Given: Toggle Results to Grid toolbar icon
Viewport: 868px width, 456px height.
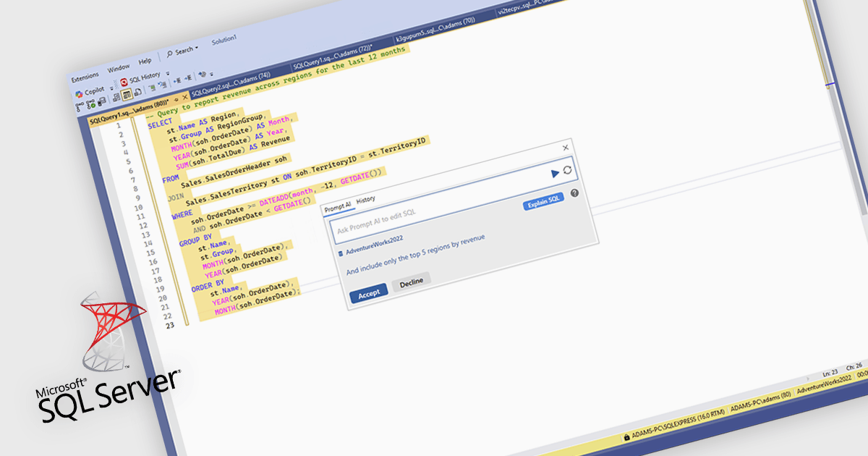Looking at the screenshot, I should tap(127, 95).
